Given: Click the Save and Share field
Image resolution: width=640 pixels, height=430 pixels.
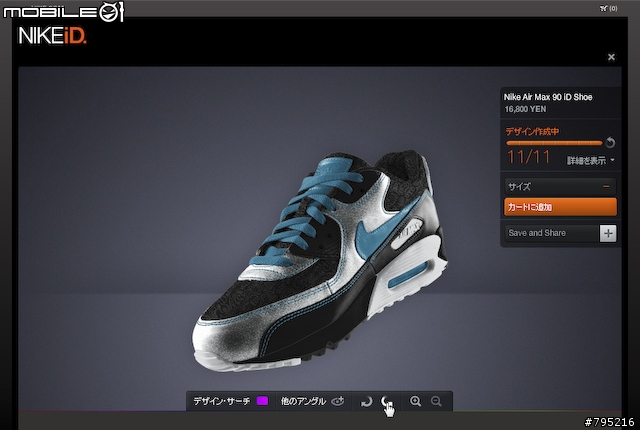Looking at the screenshot, I should [x=551, y=233].
